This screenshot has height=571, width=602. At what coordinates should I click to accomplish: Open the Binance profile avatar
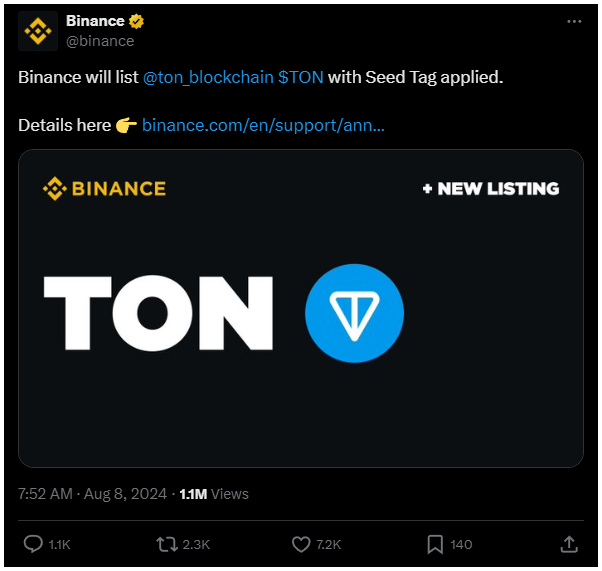pos(38,31)
